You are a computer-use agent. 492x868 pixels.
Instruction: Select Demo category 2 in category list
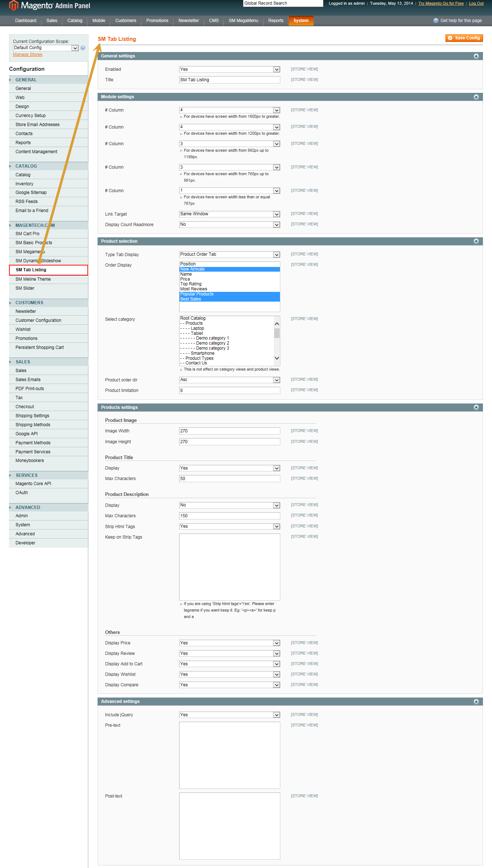pos(227,343)
